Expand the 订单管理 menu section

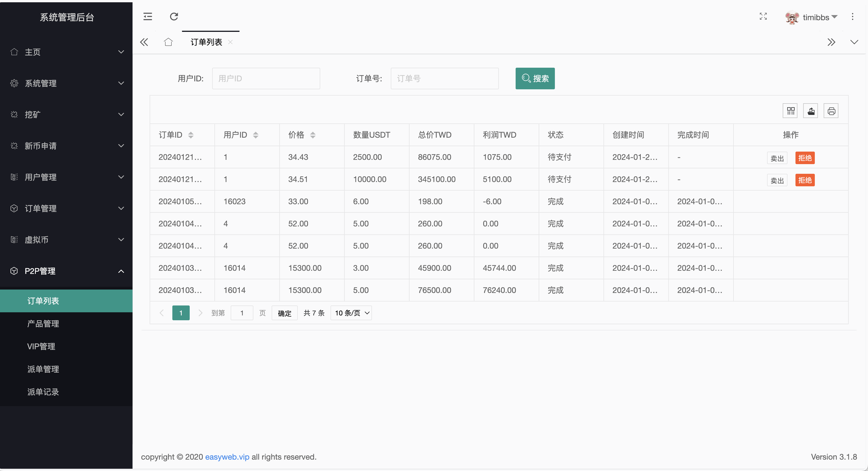[66, 208]
